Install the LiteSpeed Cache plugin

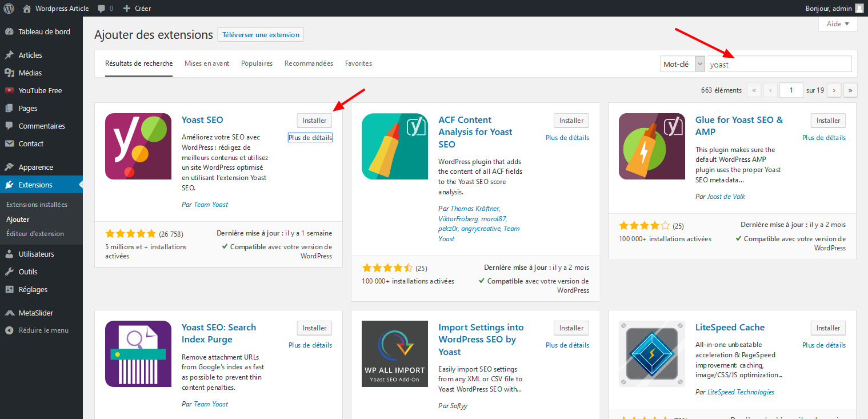point(828,328)
